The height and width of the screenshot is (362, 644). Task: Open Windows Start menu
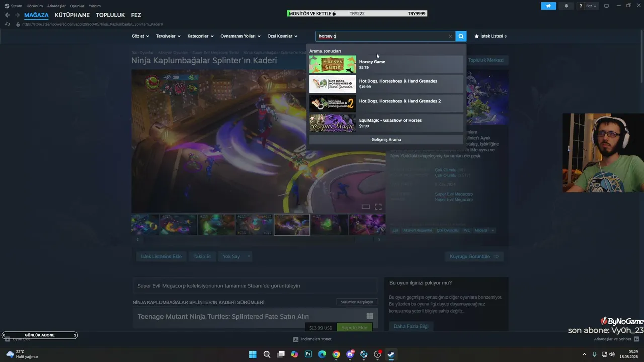[253, 354]
